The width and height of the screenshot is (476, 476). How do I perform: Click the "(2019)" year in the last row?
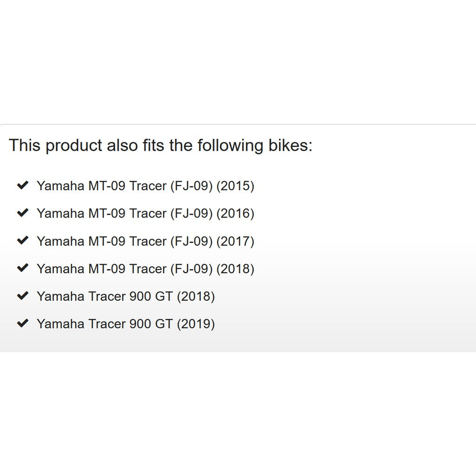(196, 324)
